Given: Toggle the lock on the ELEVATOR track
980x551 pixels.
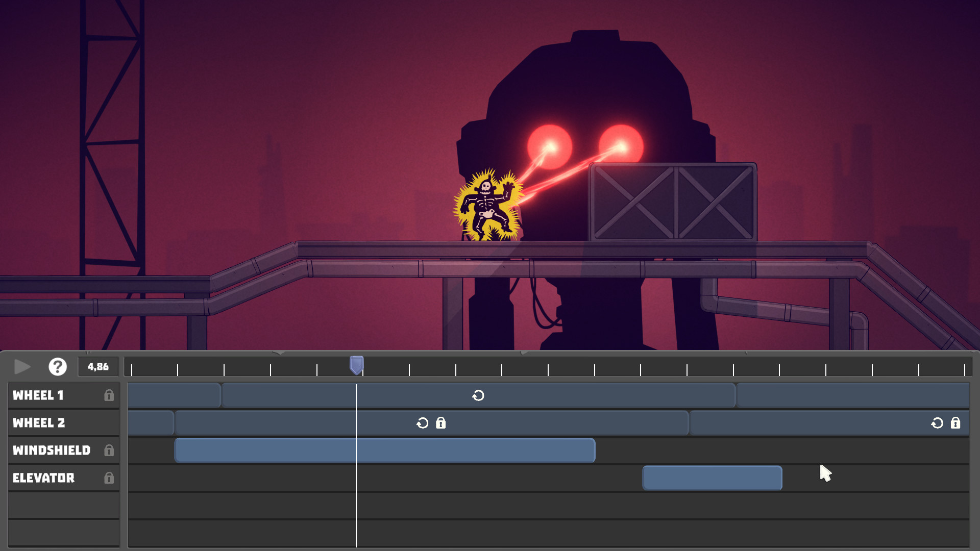Looking at the screenshot, I should pyautogui.click(x=109, y=478).
